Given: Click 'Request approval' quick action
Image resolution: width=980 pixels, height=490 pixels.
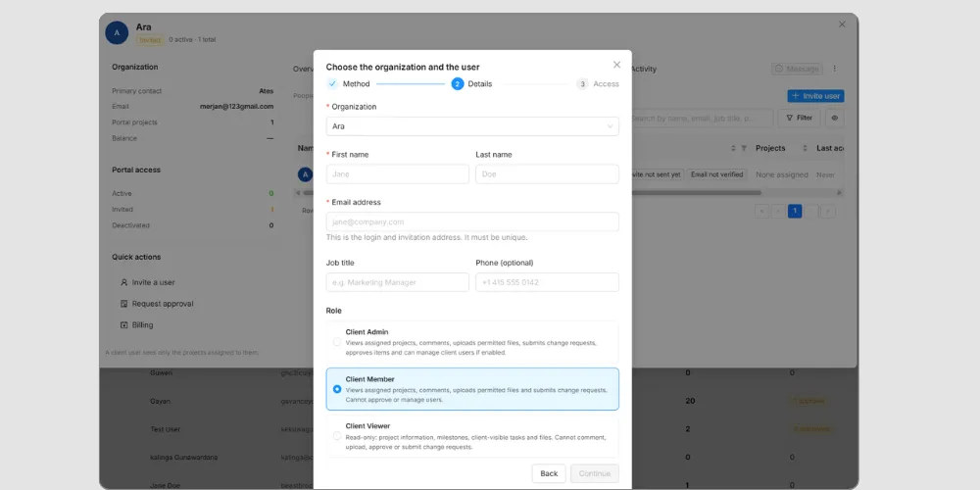Looking at the screenshot, I should (x=163, y=304).
